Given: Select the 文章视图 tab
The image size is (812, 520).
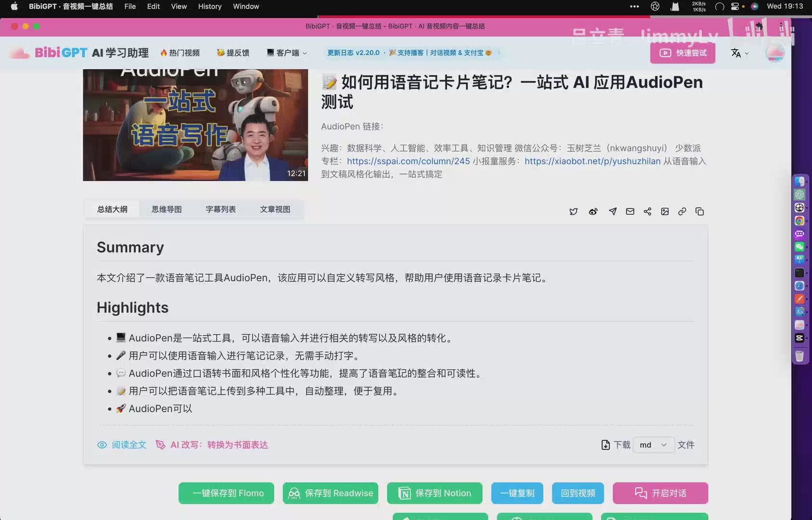Looking at the screenshot, I should (x=275, y=209).
